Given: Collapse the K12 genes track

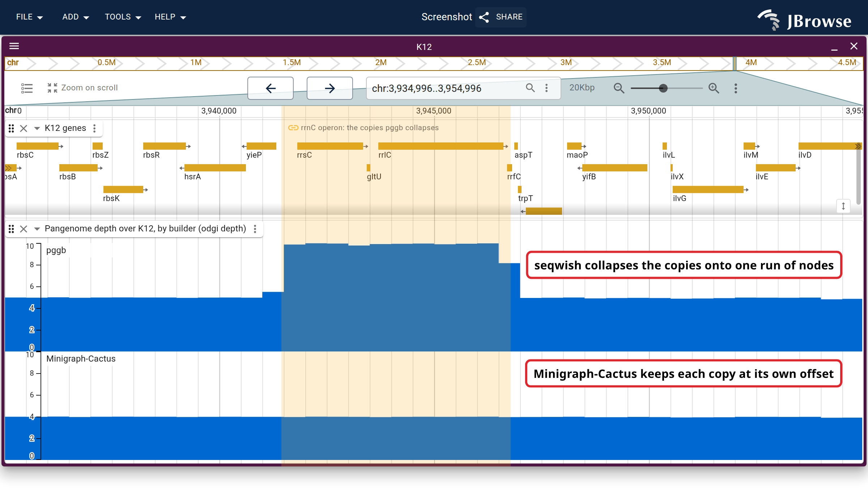Looking at the screenshot, I should click(37, 128).
